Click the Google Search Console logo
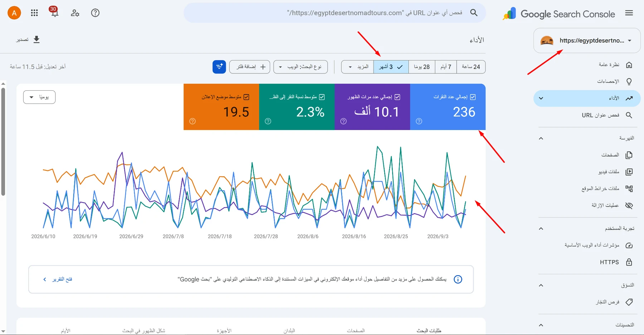The image size is (644, 335). coord(559,14)
